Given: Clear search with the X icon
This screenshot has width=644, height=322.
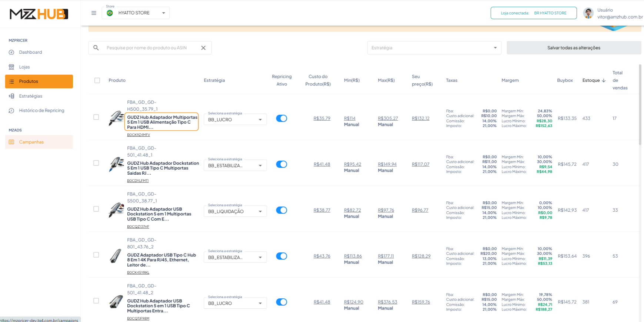Looking at the screenshot, I should [203, 48].
